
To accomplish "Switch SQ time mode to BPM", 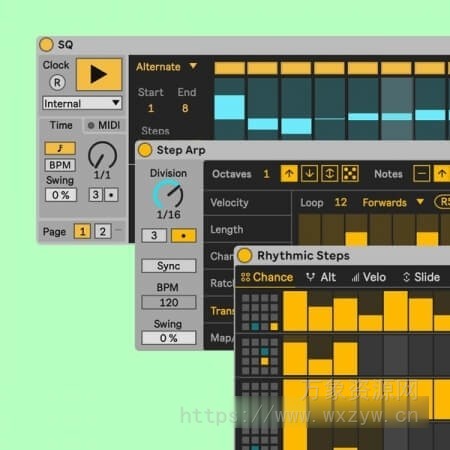I will (x=60, y=165).
